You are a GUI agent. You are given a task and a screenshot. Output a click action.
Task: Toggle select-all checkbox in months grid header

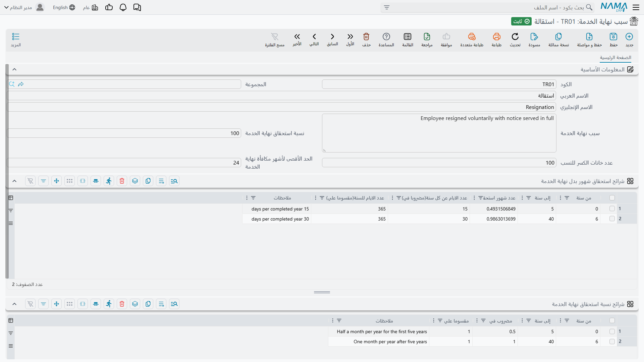[x=612, y=198]
